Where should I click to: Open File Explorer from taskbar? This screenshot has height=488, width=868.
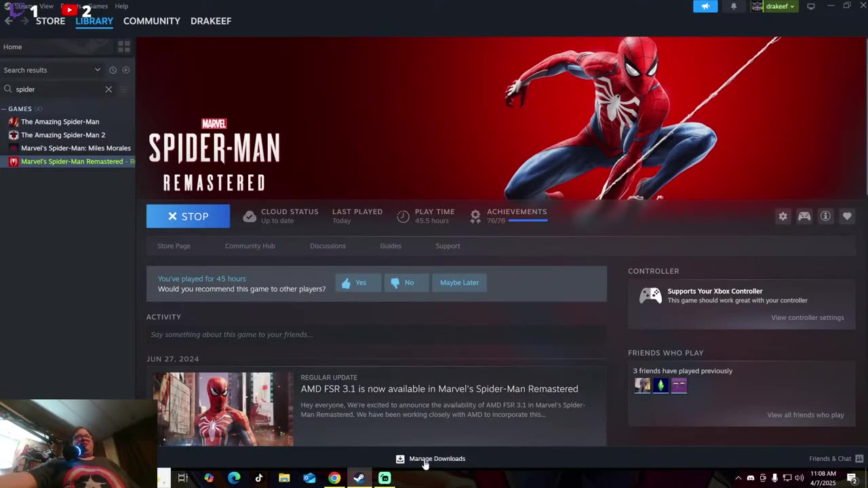tap(284, 478)
